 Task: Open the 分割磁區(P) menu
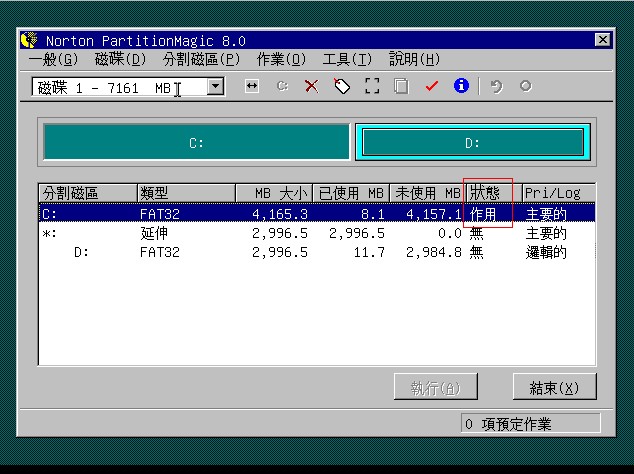[201, 60]
